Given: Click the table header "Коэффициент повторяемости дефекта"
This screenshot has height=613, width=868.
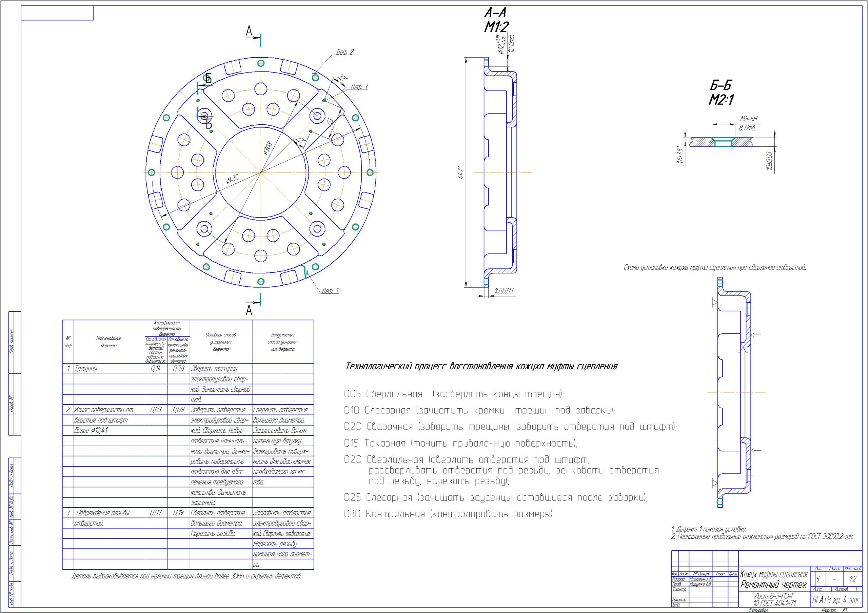Looking at the screenshot, I should (x=167, y=328).
